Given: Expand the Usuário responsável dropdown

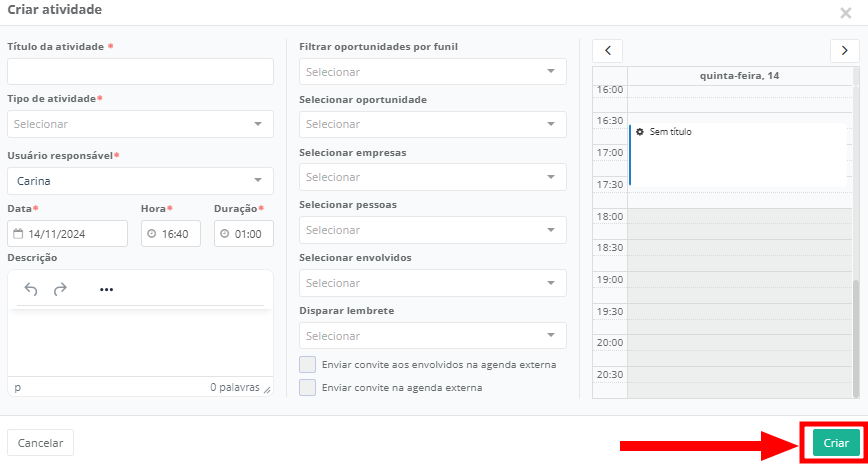Looking at the screenshot, I should [x=140, y=181].
